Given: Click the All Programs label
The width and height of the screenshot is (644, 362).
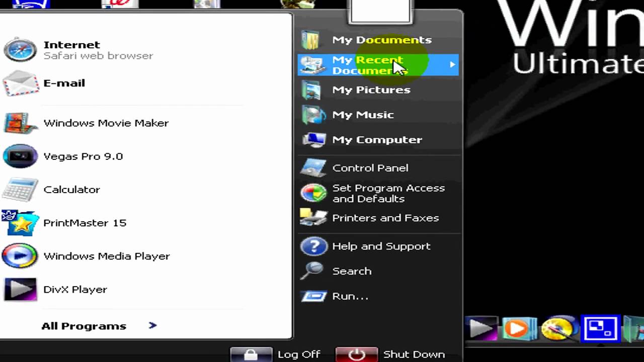Looking at the screenshot, I should click(84, 326).
